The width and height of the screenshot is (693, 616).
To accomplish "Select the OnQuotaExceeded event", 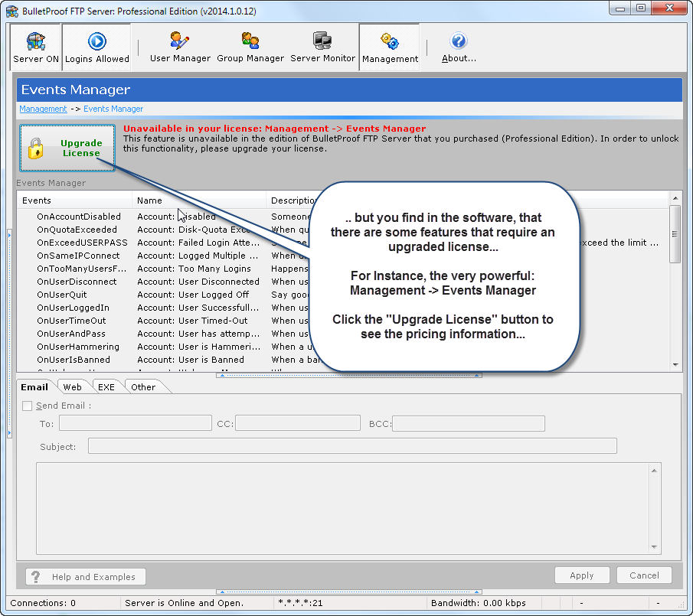I will point(77,230).
